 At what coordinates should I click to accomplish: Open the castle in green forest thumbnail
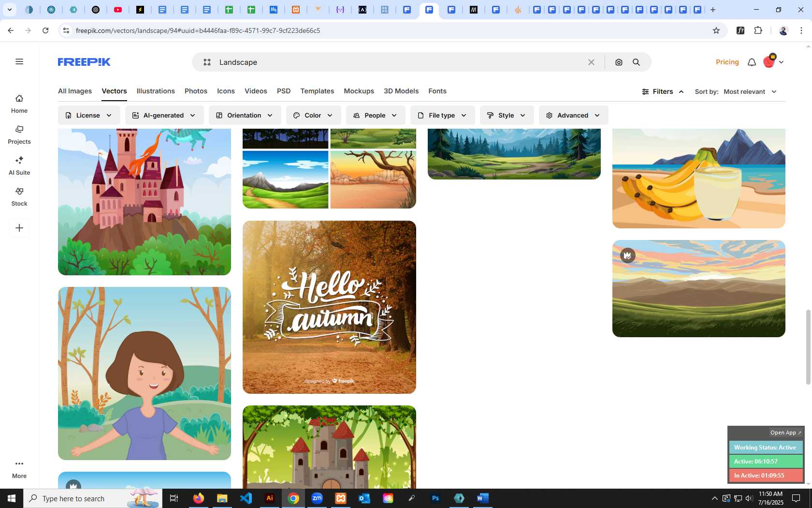click(329, 447)
